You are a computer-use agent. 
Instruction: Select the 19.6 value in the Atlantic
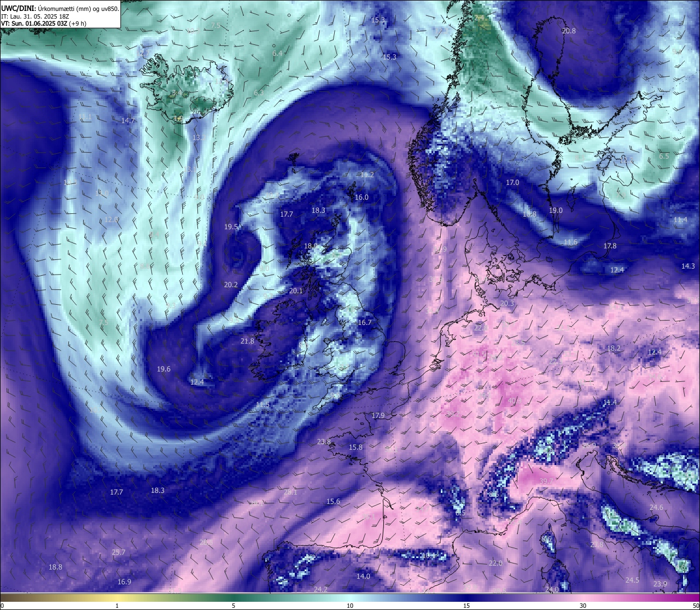coord(164,369)
